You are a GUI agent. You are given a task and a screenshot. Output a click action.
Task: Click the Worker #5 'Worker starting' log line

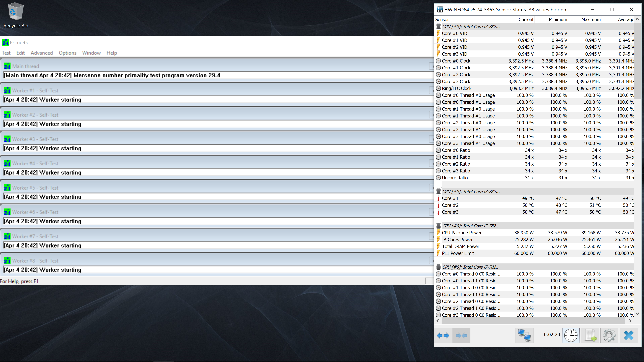[42, 197]
